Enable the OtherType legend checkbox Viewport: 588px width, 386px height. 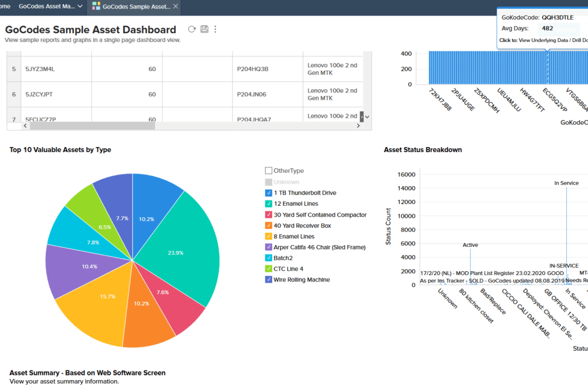[268, 170]
